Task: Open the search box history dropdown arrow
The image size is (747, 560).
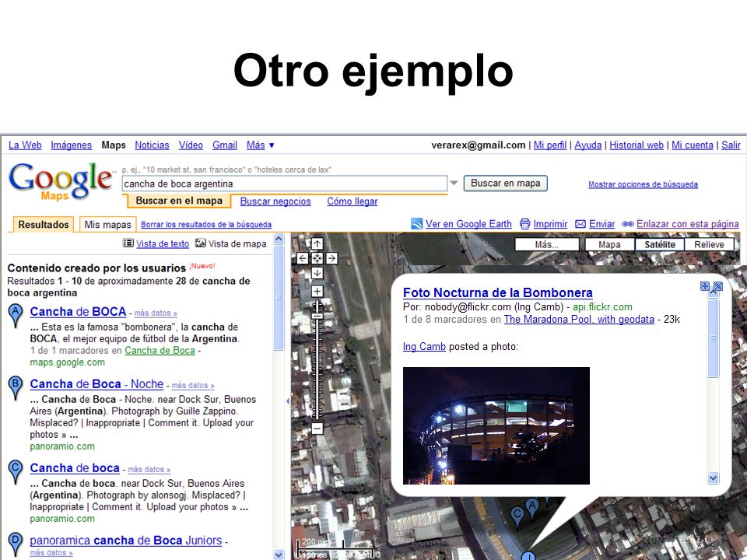Action: tap(454, 184)
